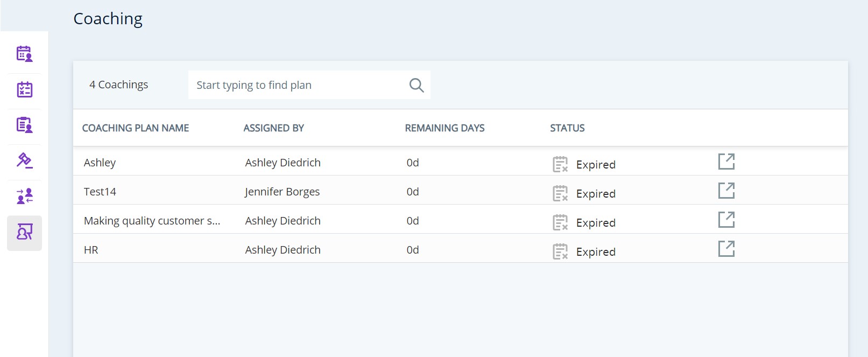Select the Test14 coaching plan name
Viewport: 868px width, 357px height.
[100, 192]
